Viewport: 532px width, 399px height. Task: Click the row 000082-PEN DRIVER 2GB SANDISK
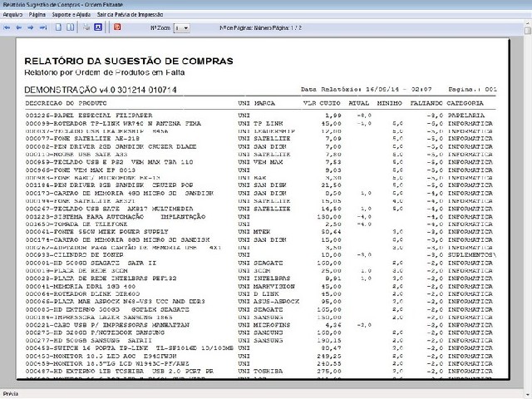259,146
